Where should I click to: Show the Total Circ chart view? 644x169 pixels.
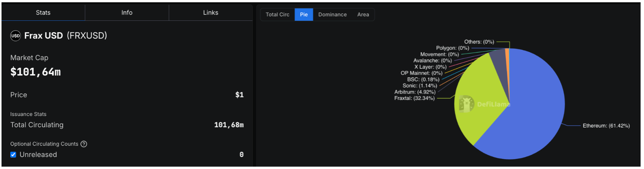277,14
